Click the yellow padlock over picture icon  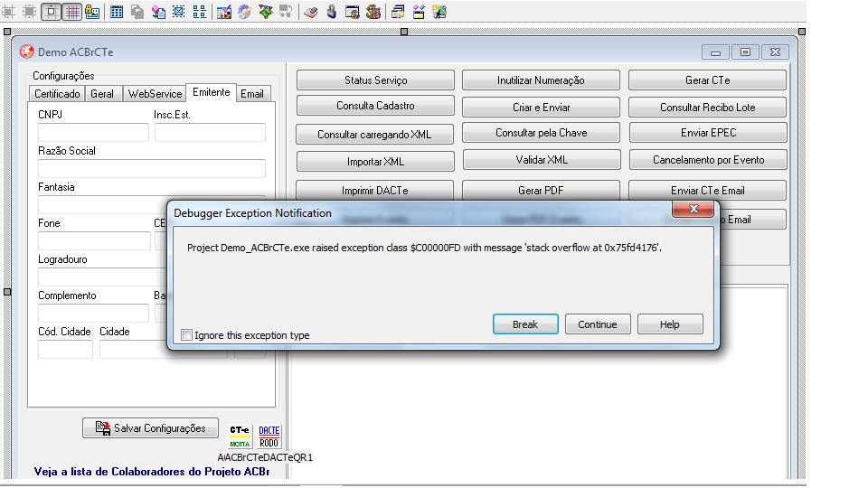point(92,12)
